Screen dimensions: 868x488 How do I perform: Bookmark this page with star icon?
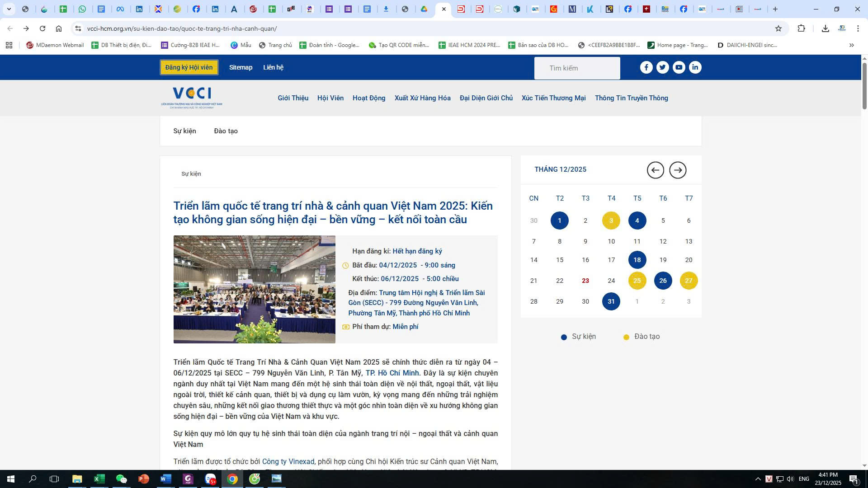click(x=778, y=28)
